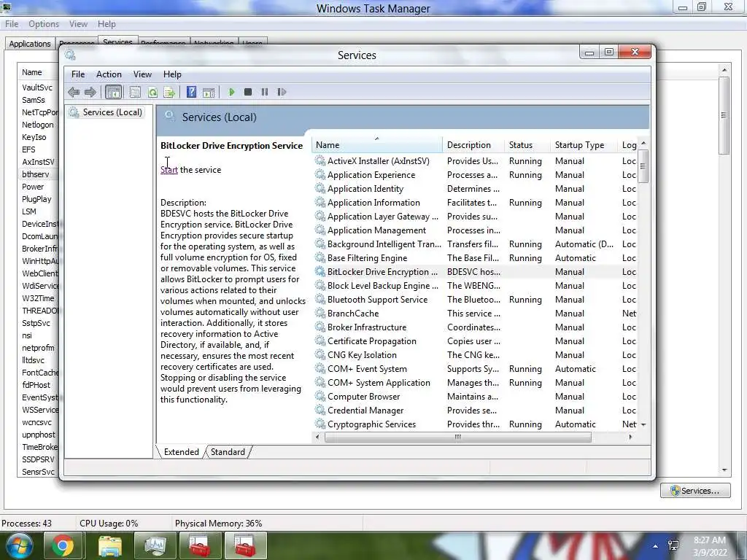Click the horizontal scrollbar left arrow
Viewport: 747px width, 560px height.
coord(317,437)
